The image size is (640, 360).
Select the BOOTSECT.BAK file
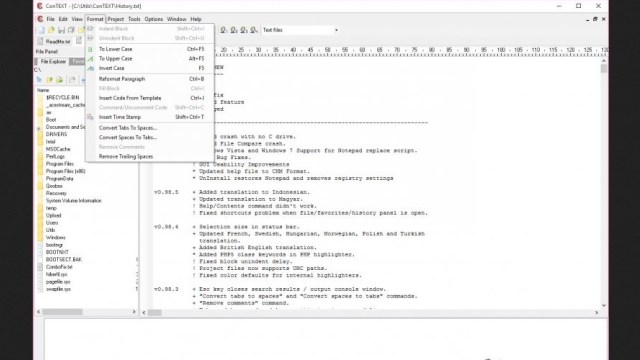point(64,259)
